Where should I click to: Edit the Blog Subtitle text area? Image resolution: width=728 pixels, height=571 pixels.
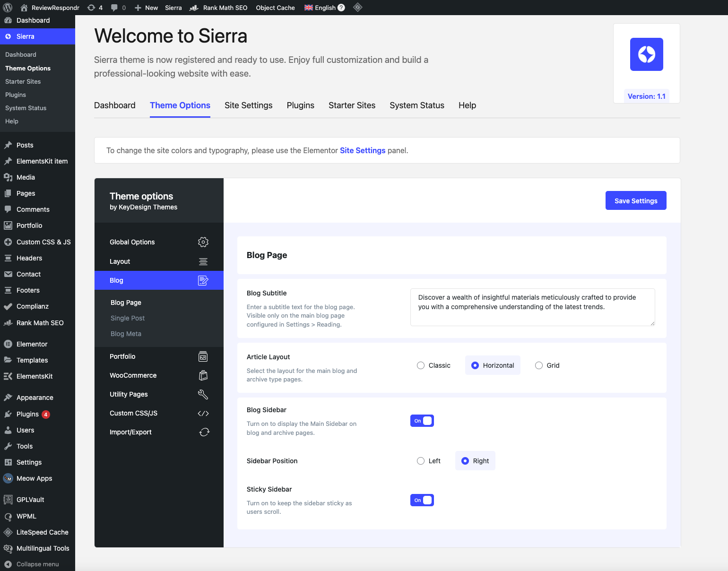coord(532,307)
